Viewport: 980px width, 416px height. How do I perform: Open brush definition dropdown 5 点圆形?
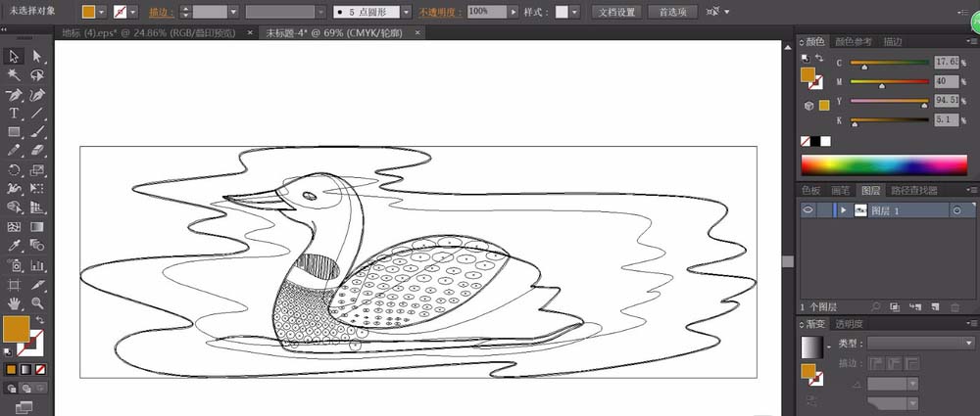[x=407, y=12]
